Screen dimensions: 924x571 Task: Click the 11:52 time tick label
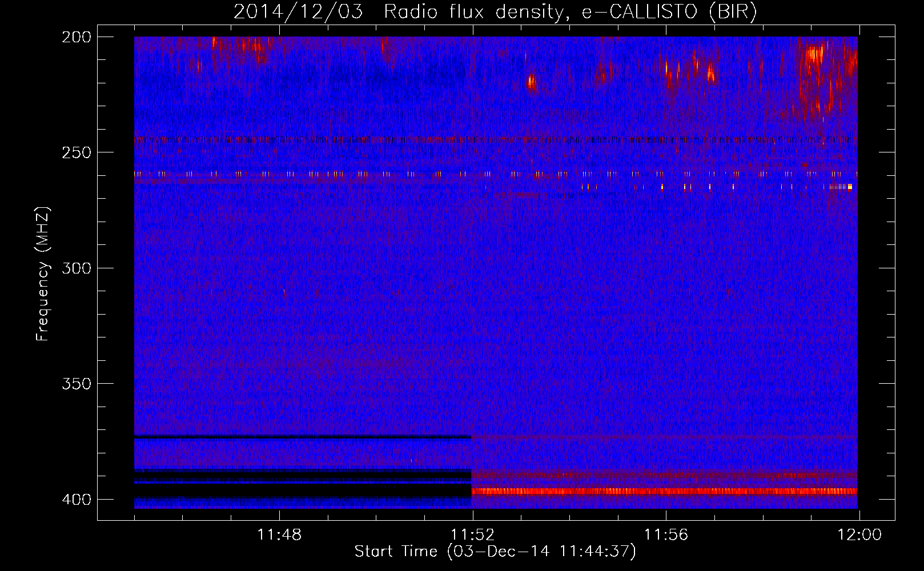click(472, 534)
